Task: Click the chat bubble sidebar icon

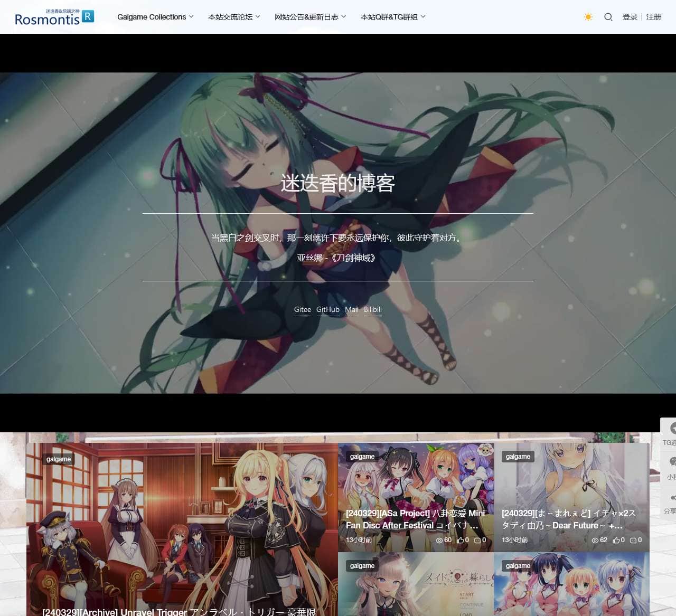Action: coord(671,462)
